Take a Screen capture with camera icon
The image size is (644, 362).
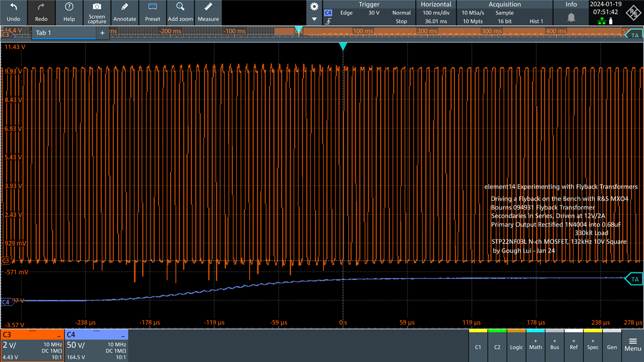[97, 7]
